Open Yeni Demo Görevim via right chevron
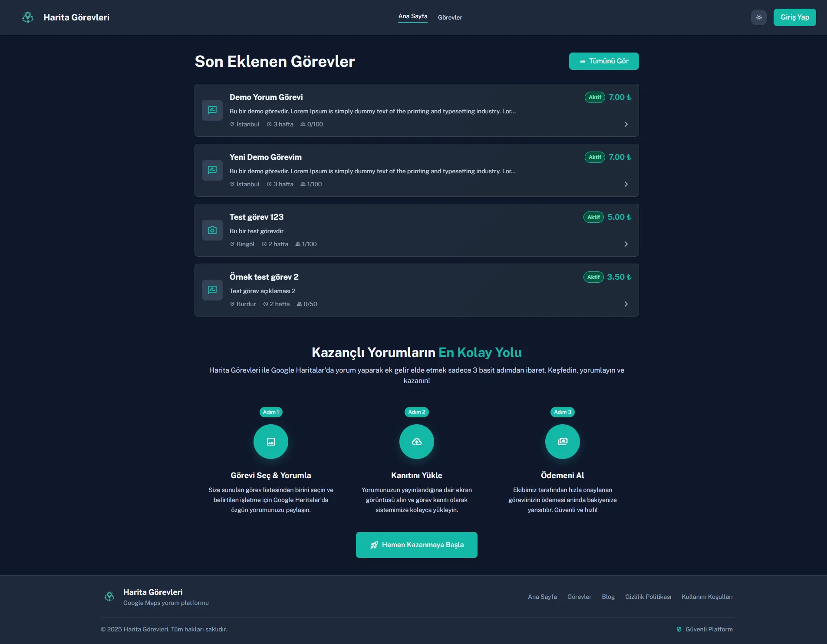Image resolution: width=827 pixels, height=644 pixels. (x=626, y=184)
